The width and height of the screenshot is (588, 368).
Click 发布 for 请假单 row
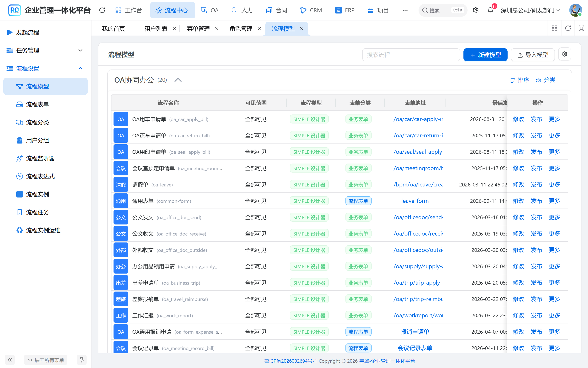click(x=537, y=184)
